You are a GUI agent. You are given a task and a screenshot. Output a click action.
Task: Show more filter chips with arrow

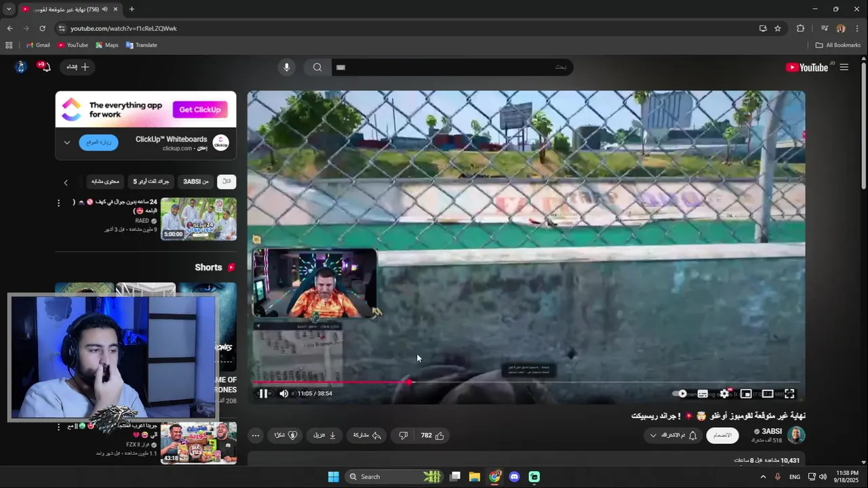(66, 182)
